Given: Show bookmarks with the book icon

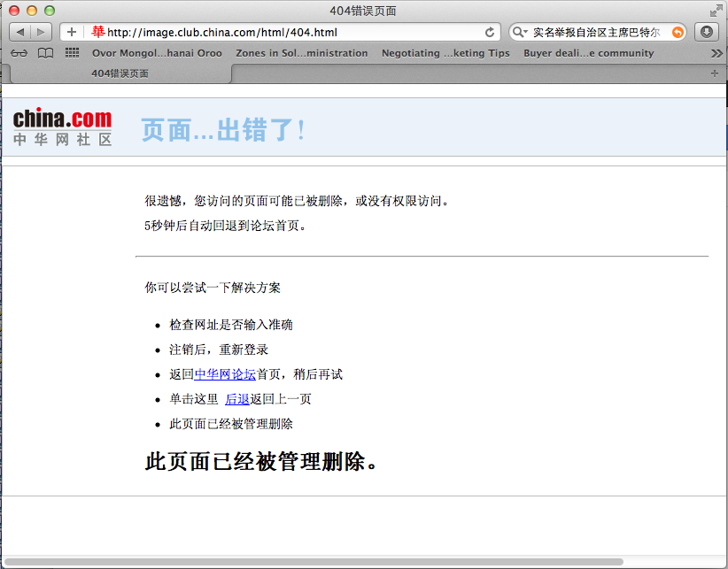Looking at the screenshot, I should [45, 53].
